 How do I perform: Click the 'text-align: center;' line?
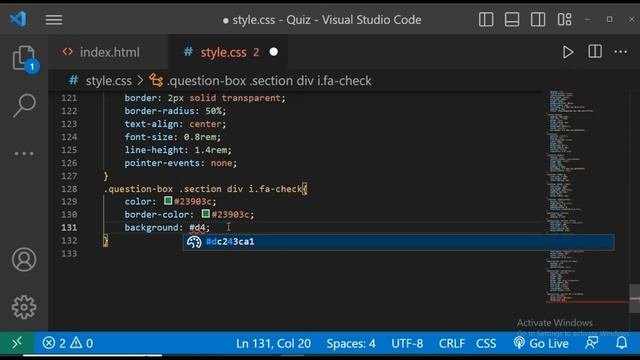click(175, 124)
